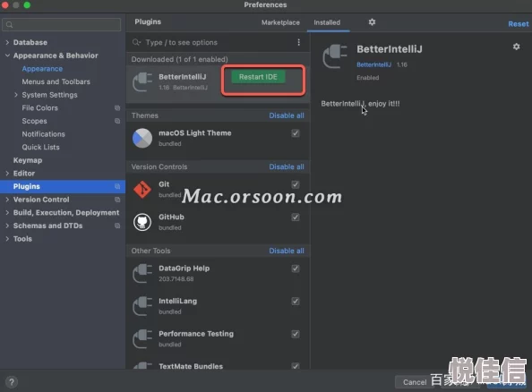Click the GitHub plugin icon

click(142, 222)
